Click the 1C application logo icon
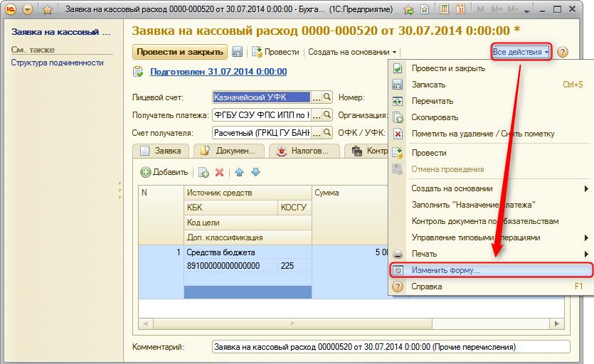This screenshot has height=364, width=594. [10, 9]
